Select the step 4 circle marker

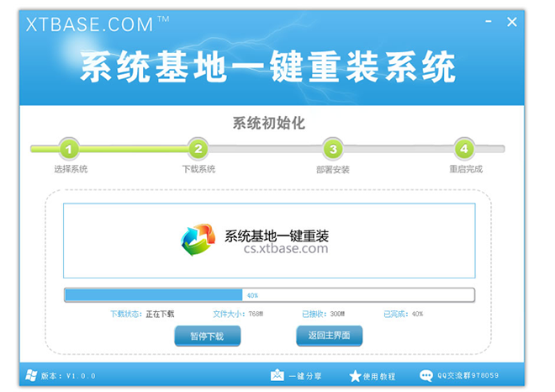tap(463, 150)
